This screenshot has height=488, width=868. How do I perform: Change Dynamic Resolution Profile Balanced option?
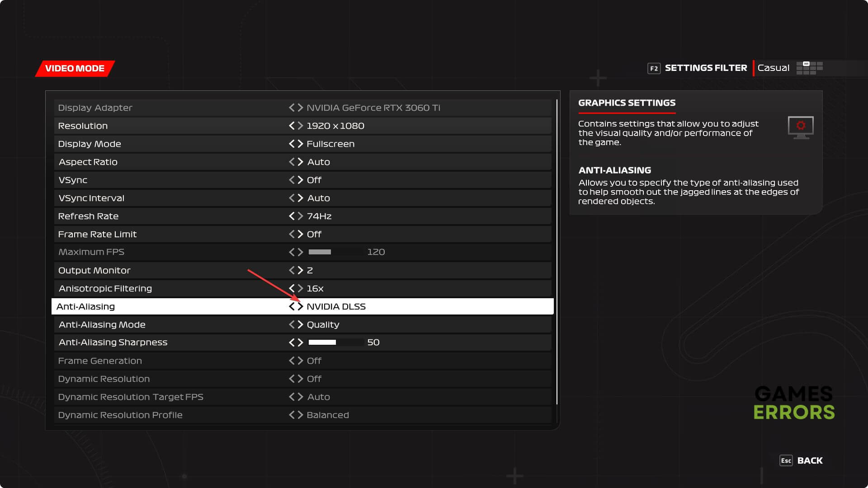[327, 415]
